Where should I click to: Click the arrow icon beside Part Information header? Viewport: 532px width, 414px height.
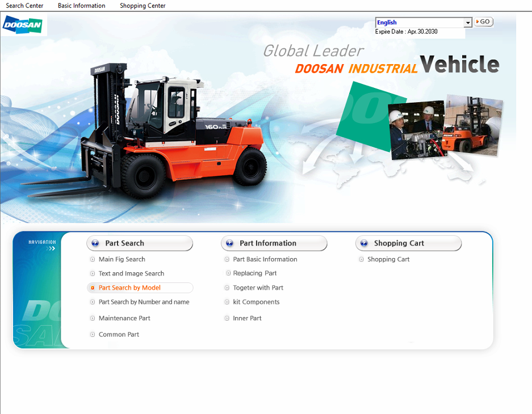click(229, 243)
